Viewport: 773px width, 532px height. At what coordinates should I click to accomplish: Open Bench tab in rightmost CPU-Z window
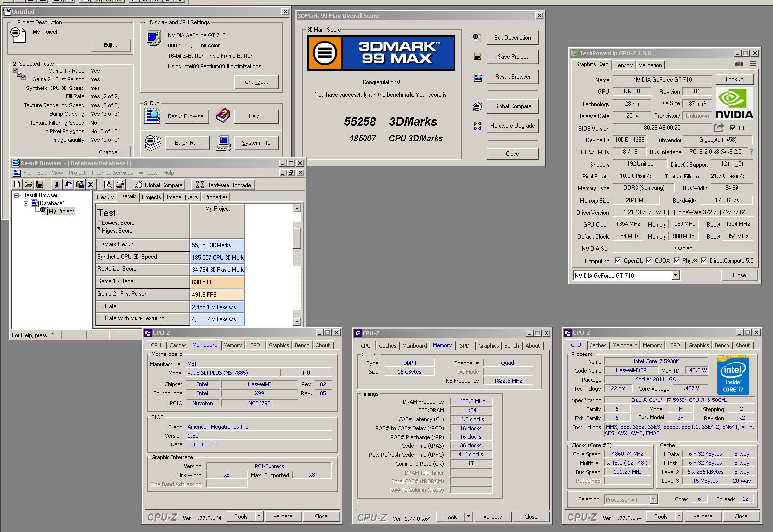[722, 345]
